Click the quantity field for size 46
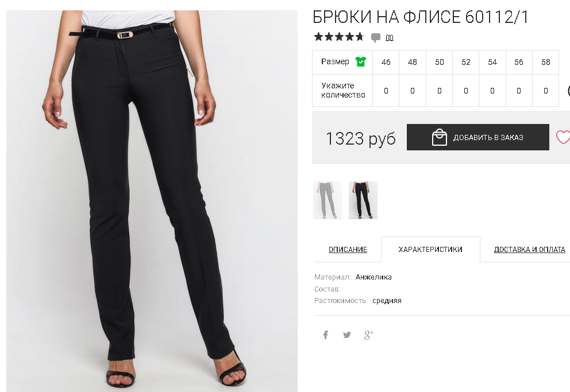This screenshot has height=392, width=570. (x=386, y=91)
